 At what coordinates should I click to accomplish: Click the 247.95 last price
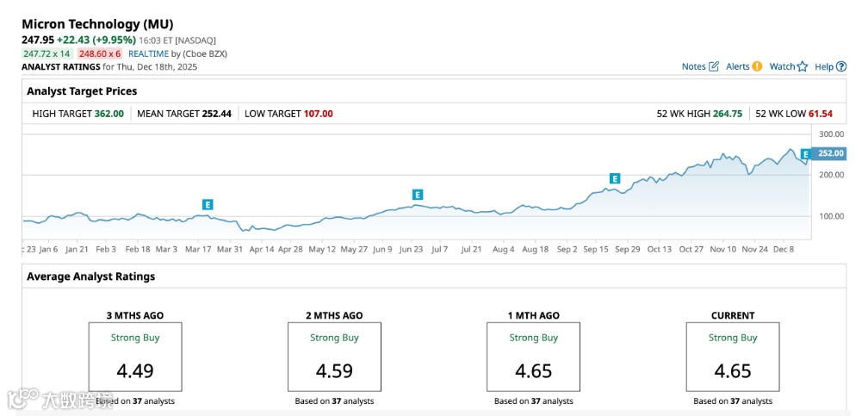38,40
